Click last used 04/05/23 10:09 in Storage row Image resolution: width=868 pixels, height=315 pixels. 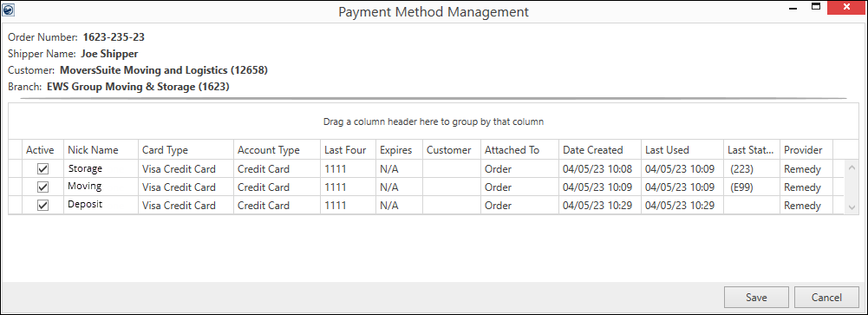[680, 169]
